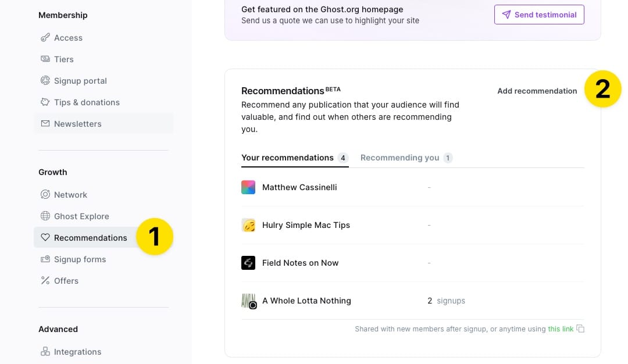Select the Network icon under Growth
The image size is (628, 364).
[45, 194]
